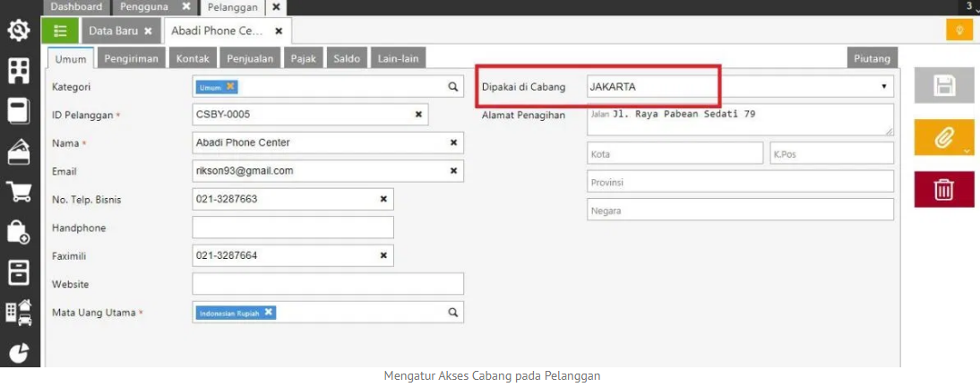Remove the Umum tag from Kategori
Image resolution: width=980 pixels, height=387 pixels.
click(x=230, y=86)
